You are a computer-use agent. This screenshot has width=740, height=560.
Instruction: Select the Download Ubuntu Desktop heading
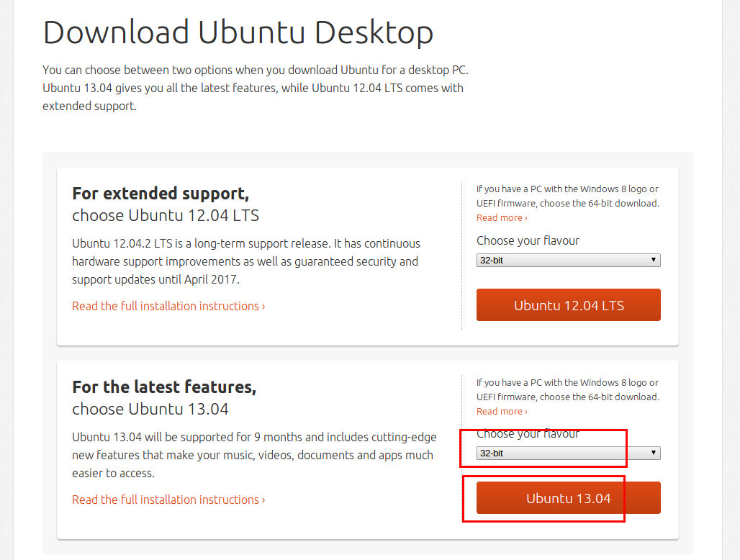coord(238,32)
